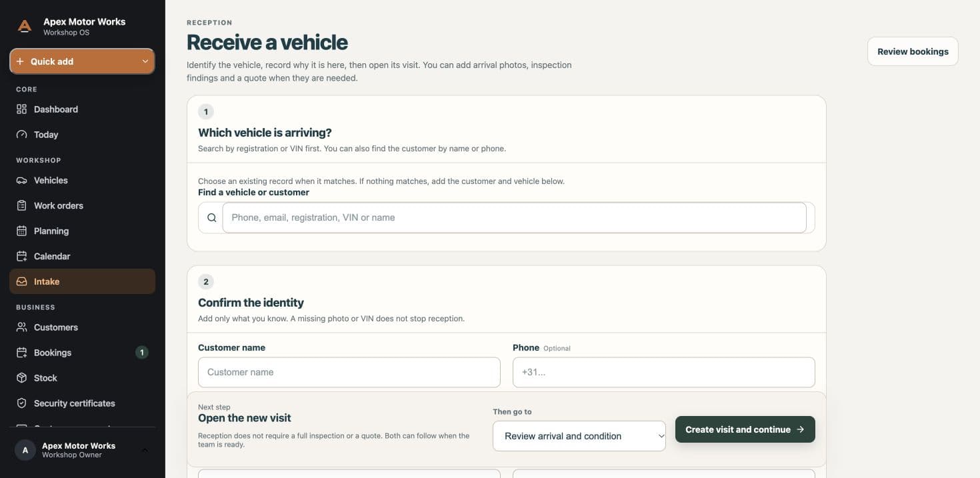Go to Stock in the sidebar
Image resolution: width=980 pixels, height=478 pixels.
click(82, 378)
